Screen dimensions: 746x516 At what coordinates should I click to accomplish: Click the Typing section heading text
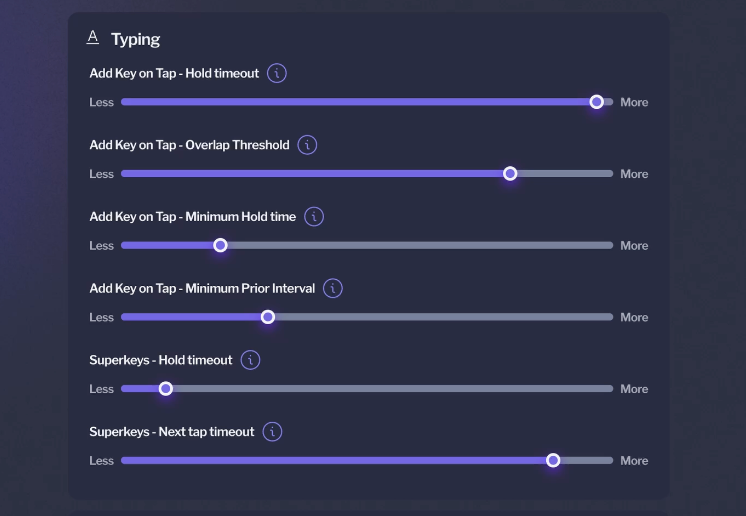135,39
